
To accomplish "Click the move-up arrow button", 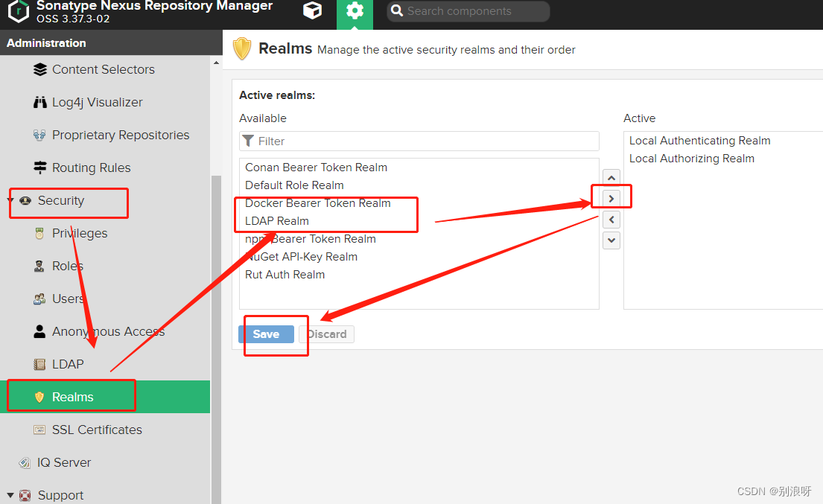I will (x=611, y=178).
